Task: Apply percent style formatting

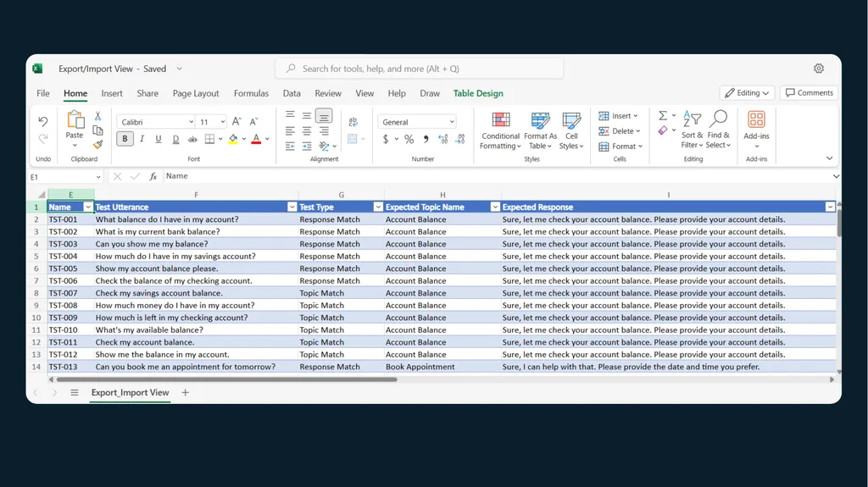Action: tap(409, 140)
